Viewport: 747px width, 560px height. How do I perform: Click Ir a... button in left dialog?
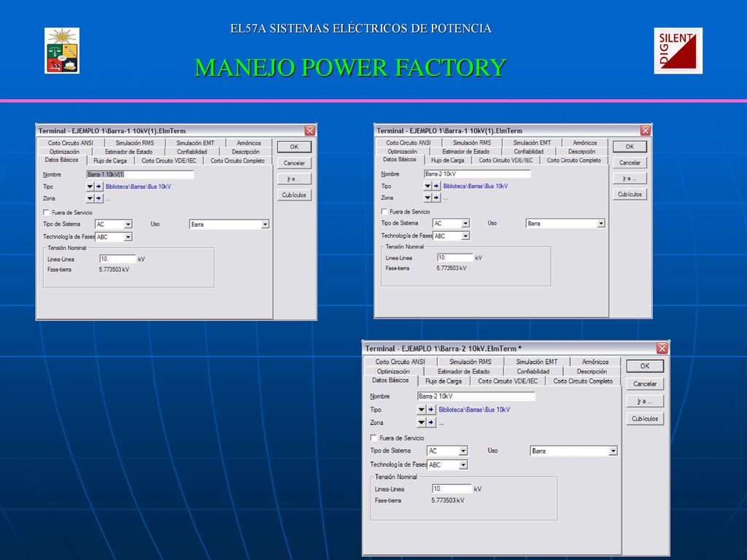pyautogui.click(x=294, y=179)
